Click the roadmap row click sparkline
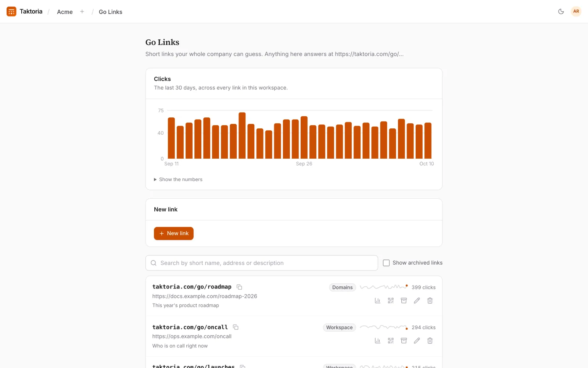Viewport: 588px width, 368px height. 384,287
